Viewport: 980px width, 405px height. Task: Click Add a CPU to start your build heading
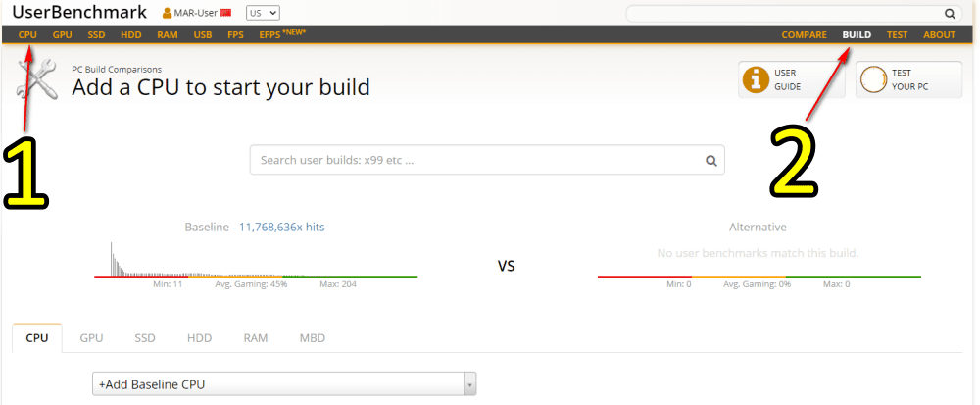point(220,87)
